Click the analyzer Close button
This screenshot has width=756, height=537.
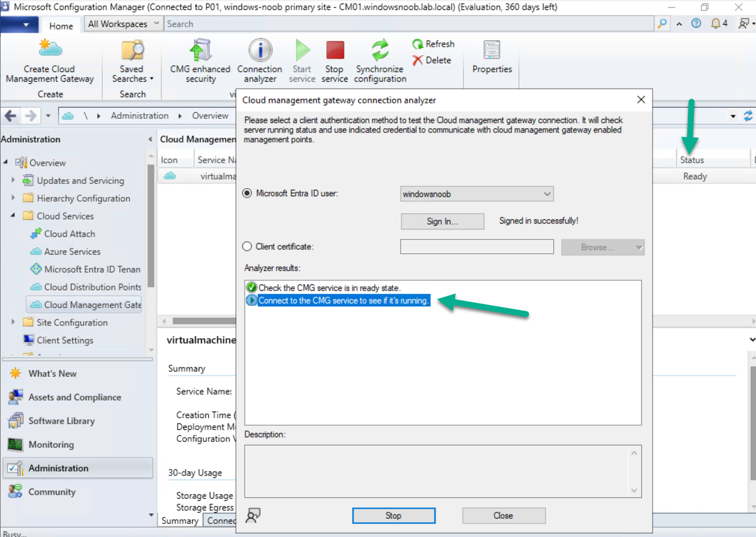click(x=504, y=516)
